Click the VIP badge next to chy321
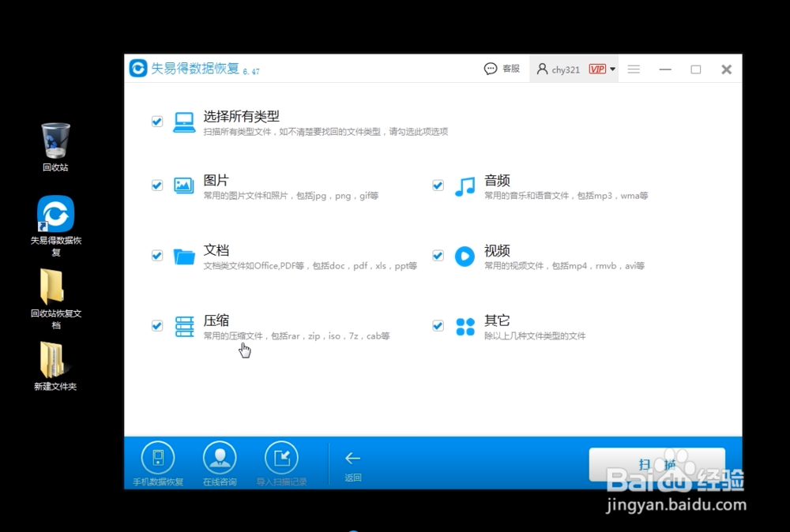 click(597, 69)
